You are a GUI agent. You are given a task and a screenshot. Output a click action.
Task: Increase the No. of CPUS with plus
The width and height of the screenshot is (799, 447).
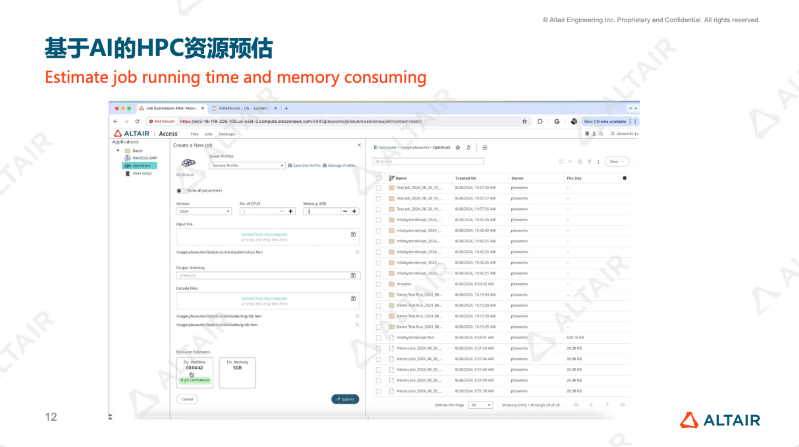[x=290, y=211]
